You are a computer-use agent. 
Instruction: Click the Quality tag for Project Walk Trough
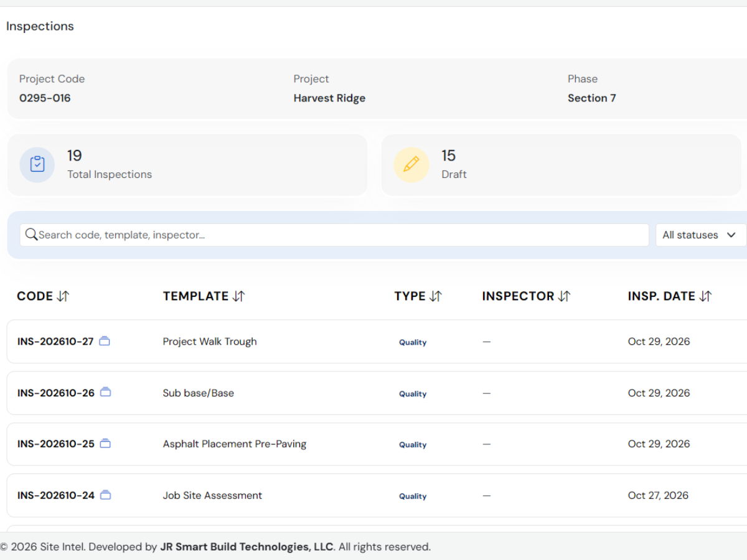tap(413, 342)
